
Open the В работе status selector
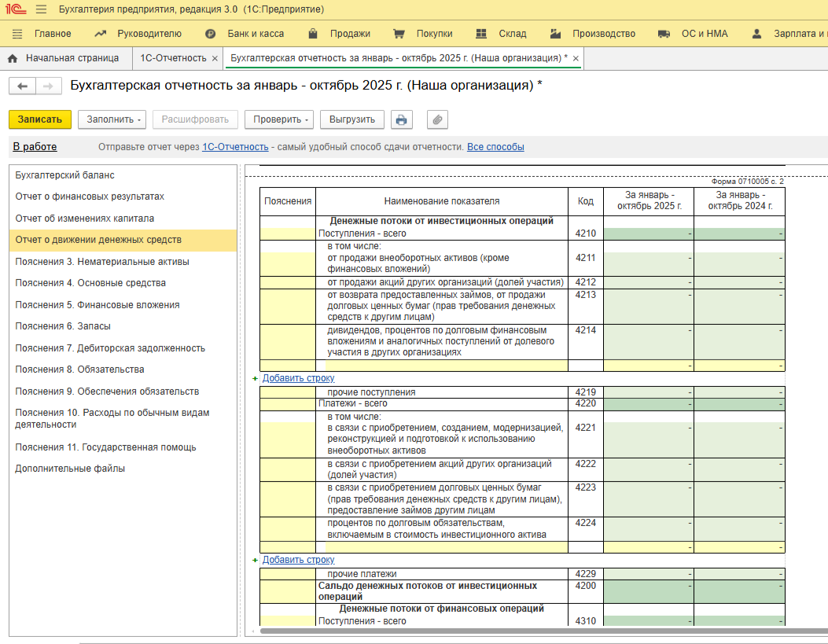coord(35,147)
